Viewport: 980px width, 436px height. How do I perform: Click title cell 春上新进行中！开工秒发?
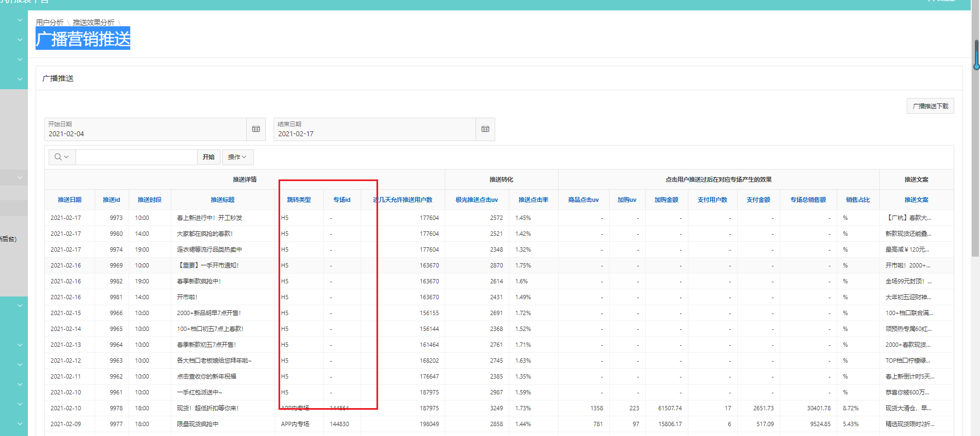[210, 218]
